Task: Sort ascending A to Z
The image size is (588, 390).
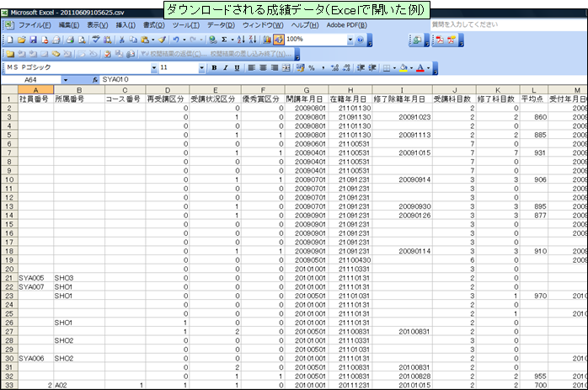Action: [241, 40]
